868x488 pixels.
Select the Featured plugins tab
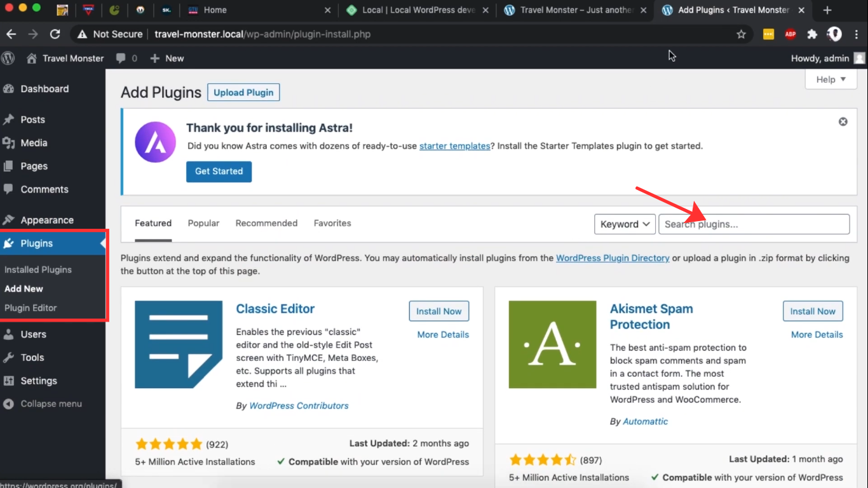(x=153, y=223)
